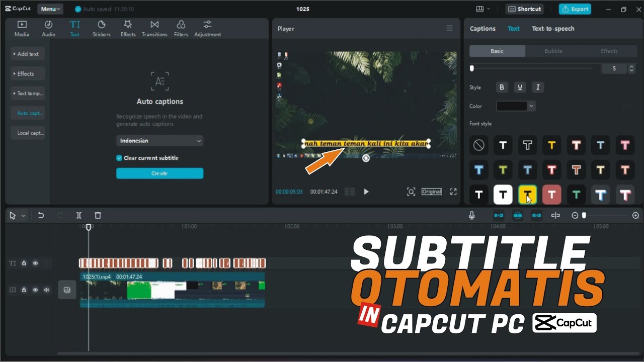This screenshot has height=362, width=644.
Task: Select Auto captions in left sidebar
Action: pyautogui.click(x=28, y=113)
